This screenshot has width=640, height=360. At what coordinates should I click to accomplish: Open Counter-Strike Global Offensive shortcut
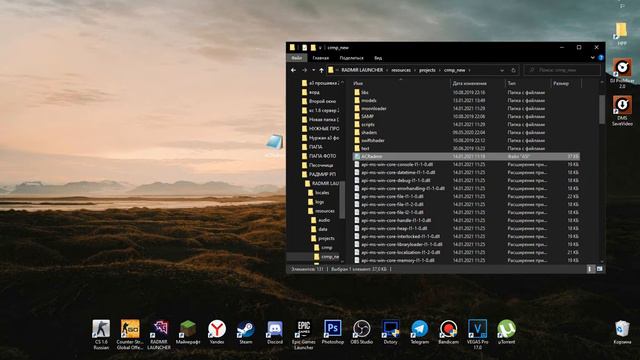coord(130,335)
